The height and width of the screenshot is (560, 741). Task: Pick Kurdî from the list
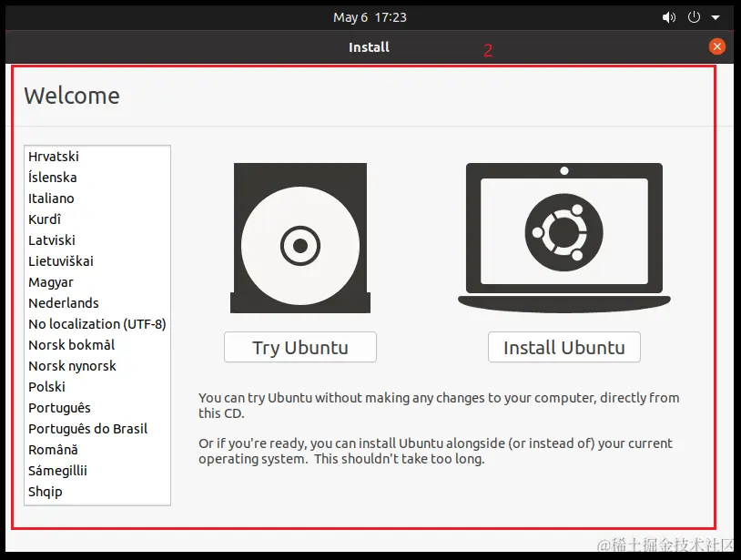tap(97, 219)
